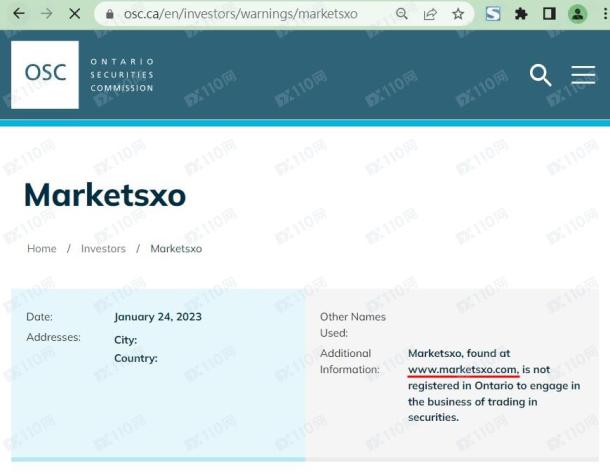Click the 'Date:' label
This screenshot has height=475, width=610.
(39, 317)
